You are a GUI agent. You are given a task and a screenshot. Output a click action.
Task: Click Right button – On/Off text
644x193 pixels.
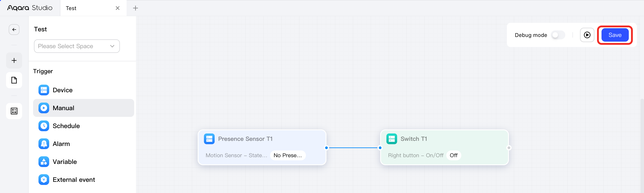[x=415, y=155]
